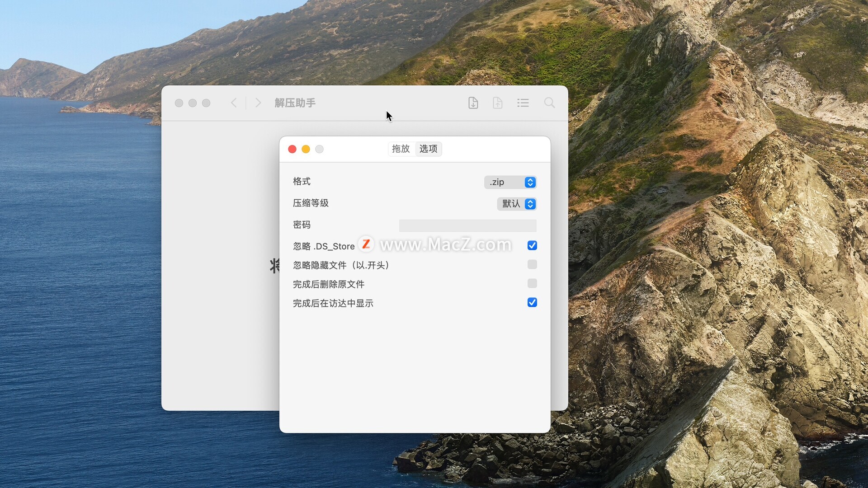Click the search magnifier icon
Viewport: 868px width, 488px height.
(x=549, y=103)
